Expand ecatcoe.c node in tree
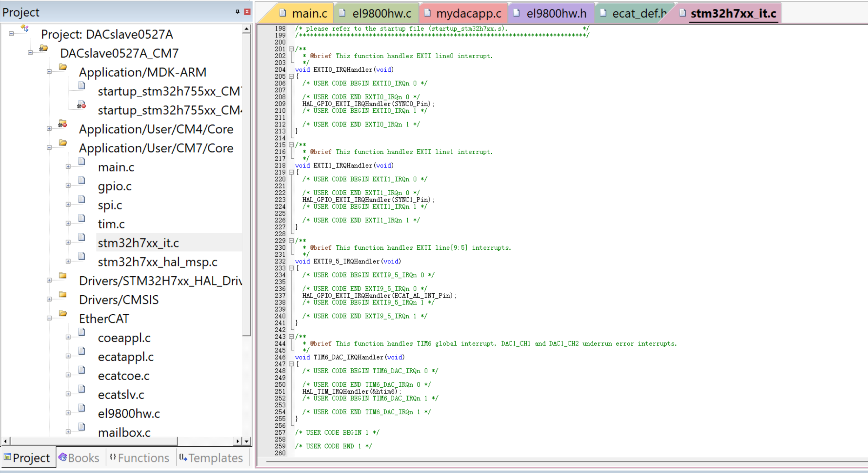 coord(68,375)
